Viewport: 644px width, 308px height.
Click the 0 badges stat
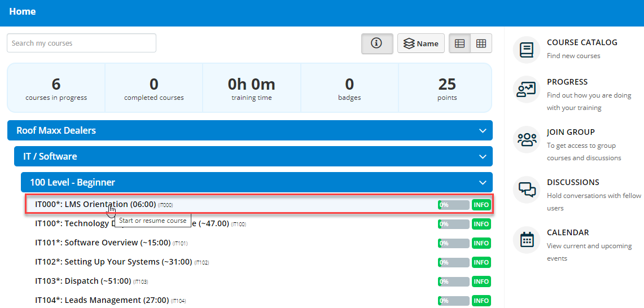coord(349,88)
